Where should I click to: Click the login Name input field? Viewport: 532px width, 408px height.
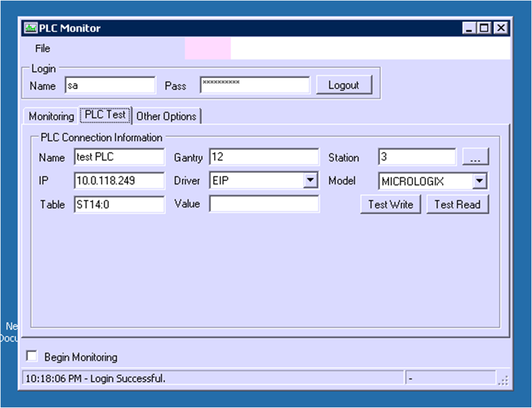pyautogui.click(x=110, y=85)
